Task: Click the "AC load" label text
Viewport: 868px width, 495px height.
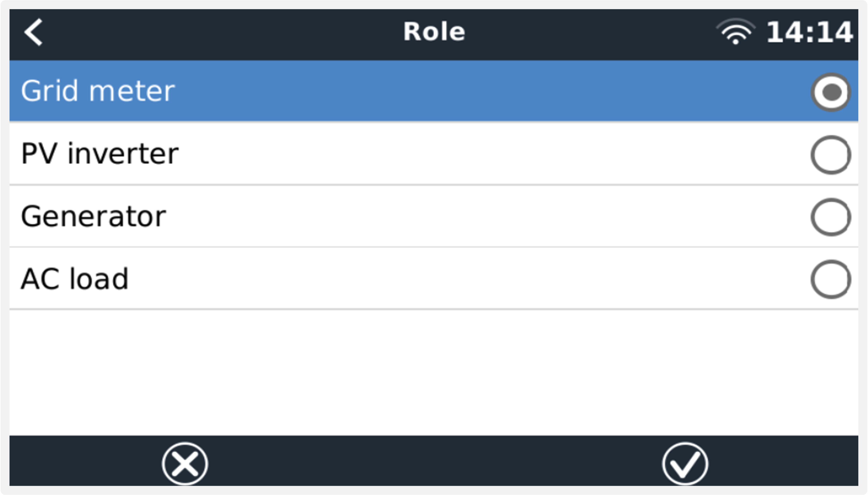Action: (75, 279)
